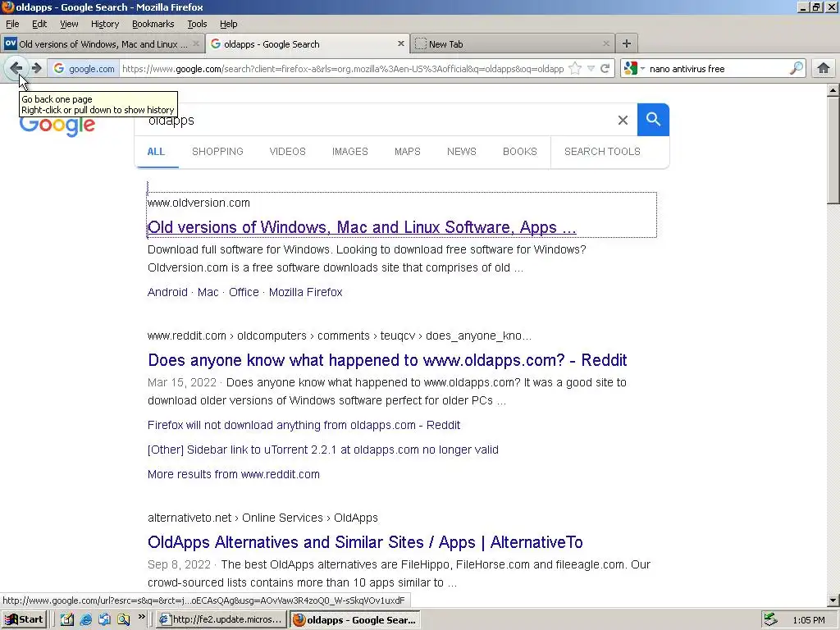This screenshot has width=840, height=630.
Task: Open the File menu
Action: click(12, 24)
